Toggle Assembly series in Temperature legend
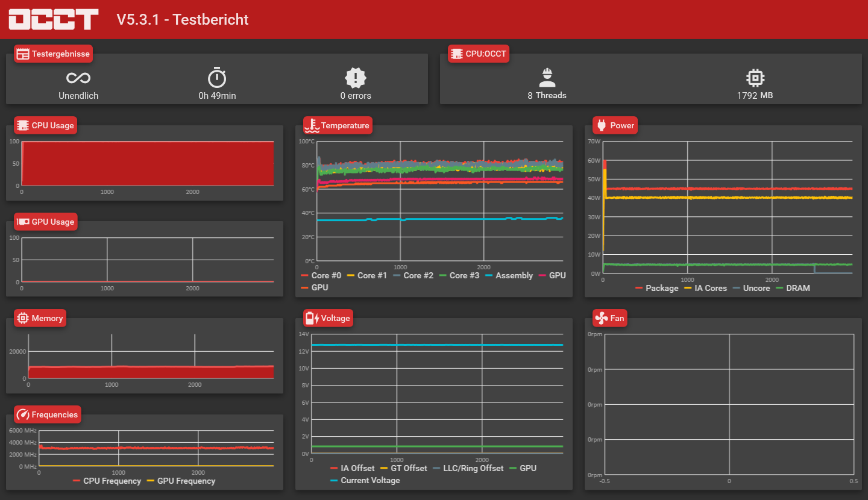The width and height of the screenshot is (868, 500). coord(509,275)
